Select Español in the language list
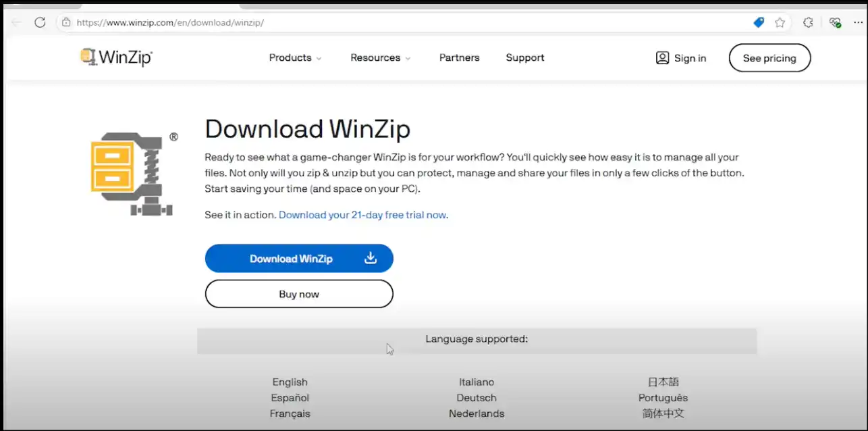The width and height of the screenshot is (868, 431). [x=290, y=398]
